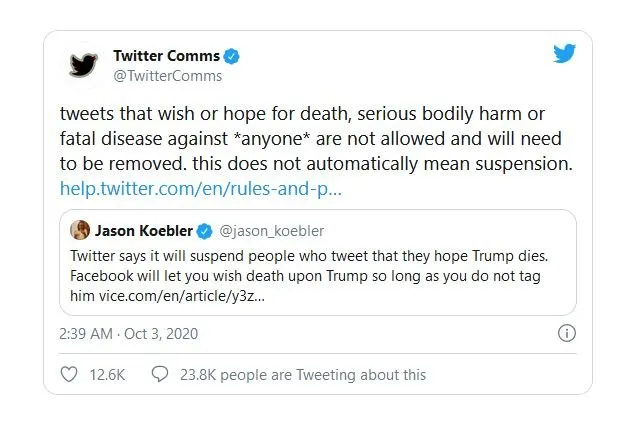Click verified badge beside Jason Koebler
The image size is (634, 423).
[204, 232]
